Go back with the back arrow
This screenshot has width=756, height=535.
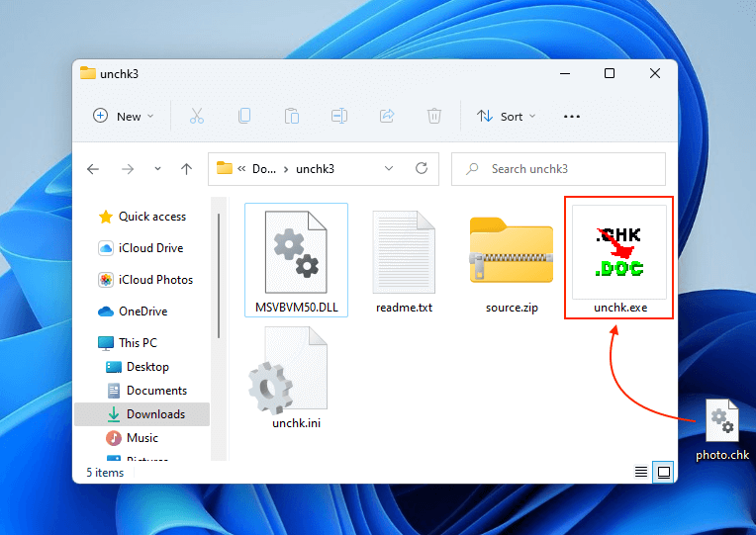coord(93,169)
